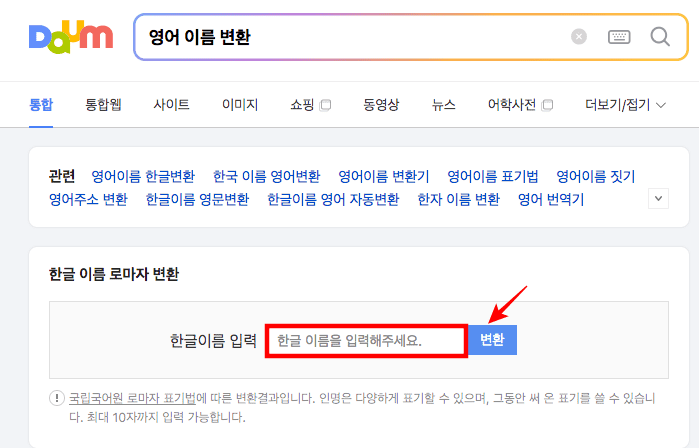The height and width of the screenshot is (448, 699).
Task: Open related search 영어이름 표기법
Action: [493, 177]
